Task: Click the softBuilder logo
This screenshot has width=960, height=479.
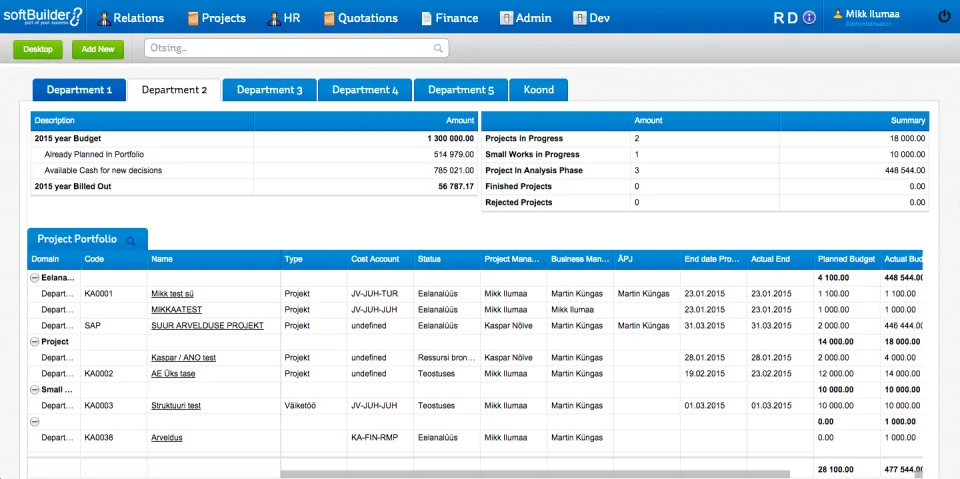Action: [42, 17]
